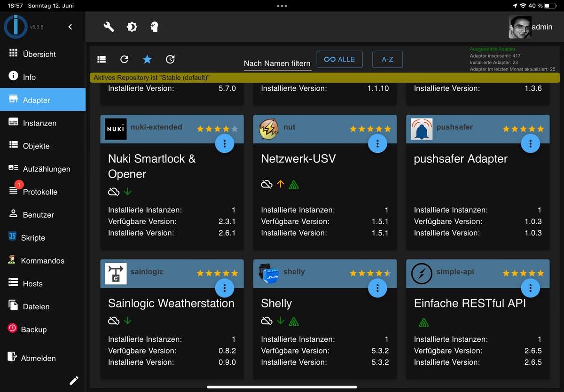
Task: Open Info in the sidebar
Action: point(43,77)
